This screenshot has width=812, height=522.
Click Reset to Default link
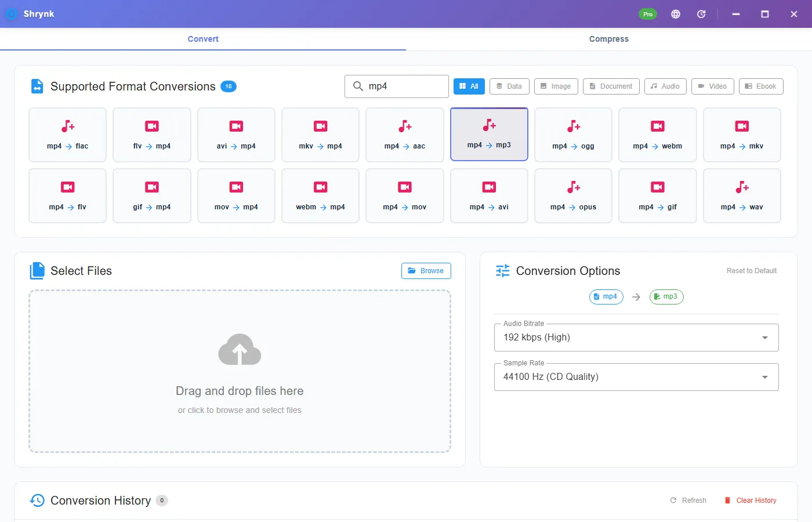point(752,271)
